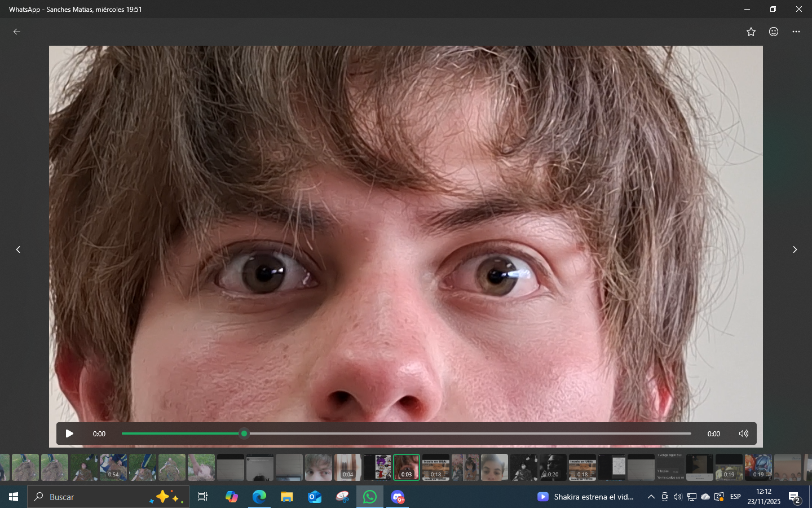Image resolution: width=812 pixels, height=508 pixels.
Task: Show the next media with the right arrow
Action: click(x=795, y=249)
